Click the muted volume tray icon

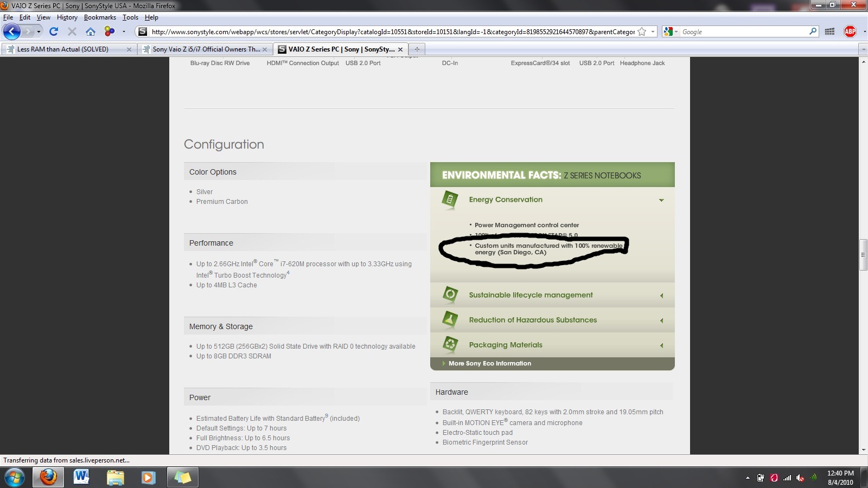[x=800, y=478]
